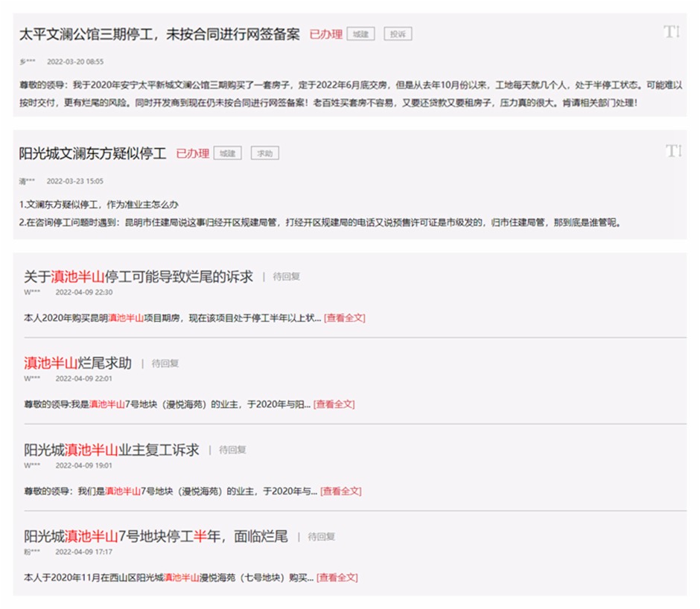The image size is (700, 609).
Task: Open the 阳光城滇池半山业主复工诉求 post
Action: click(x=111, y=450)
